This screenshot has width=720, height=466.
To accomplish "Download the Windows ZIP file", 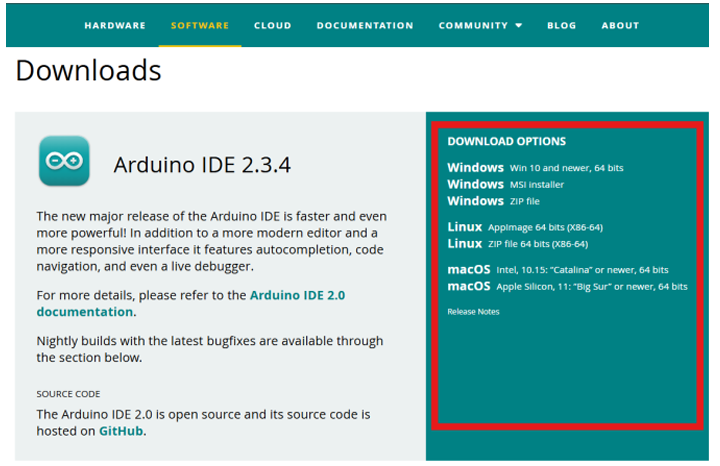I will [494, 201].
